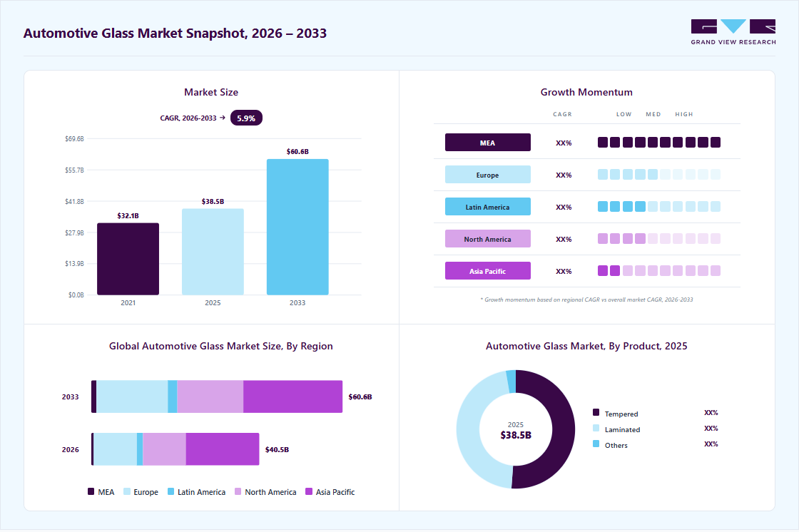Click the XX% value in the Tempered legend row
Image resolution: width=799 pixels, height=532 pixels.
click(711, 413)
